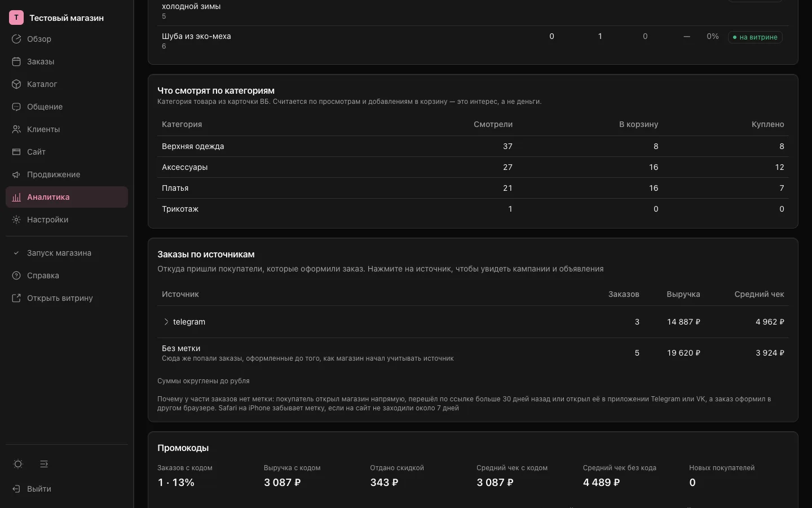Click the Без метки source row

click(473, 353)
